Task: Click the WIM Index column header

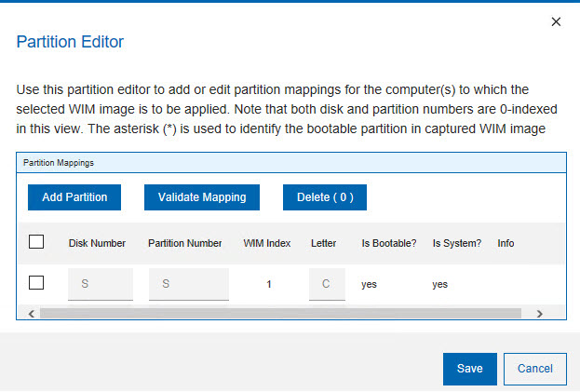Action: pos(267,243)
